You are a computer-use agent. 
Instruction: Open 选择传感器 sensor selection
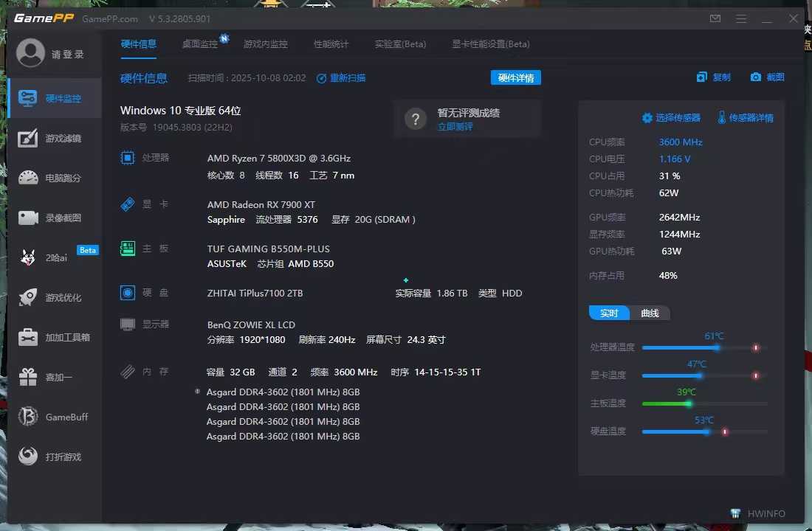point(671,118)
